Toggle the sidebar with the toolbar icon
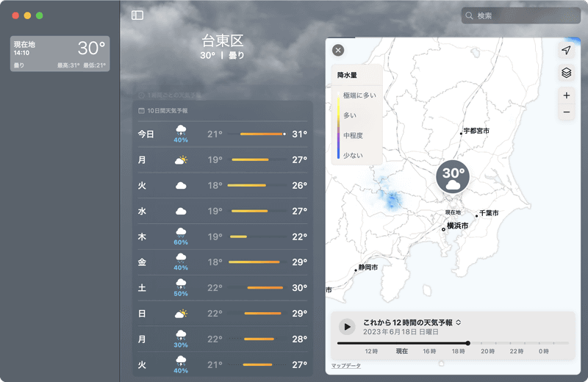 click(137, 15)
